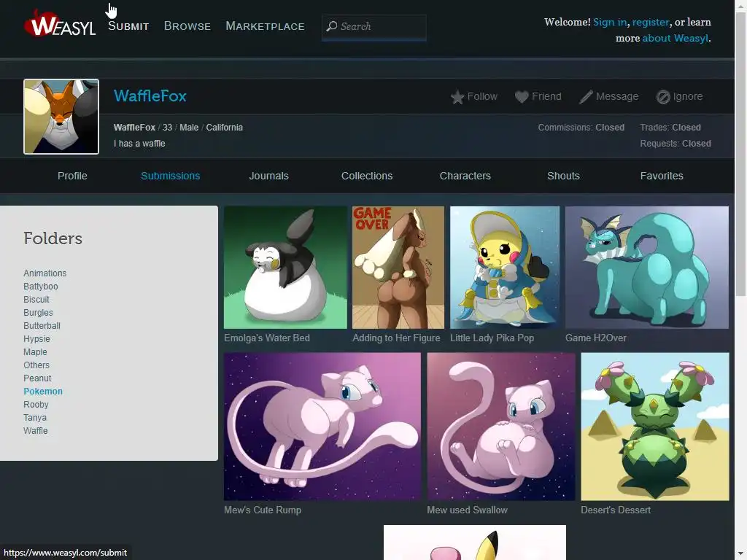The image size is (747, 560).
Task: Open the Maple folder
Action: tap(35, 352)
